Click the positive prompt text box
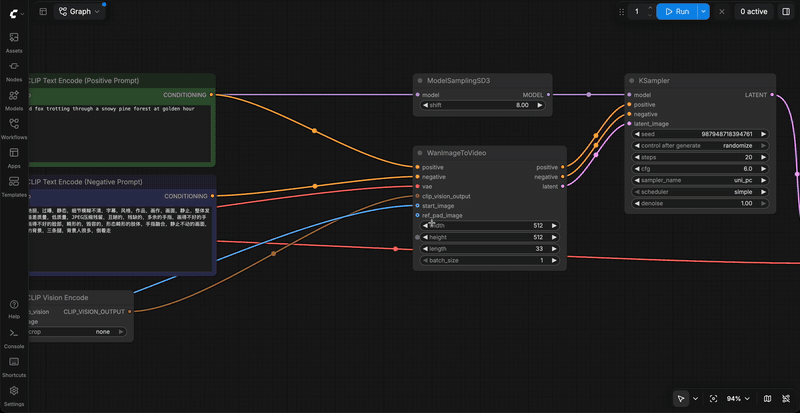Viewport: 800px width, 413px height. click(119, 134)
